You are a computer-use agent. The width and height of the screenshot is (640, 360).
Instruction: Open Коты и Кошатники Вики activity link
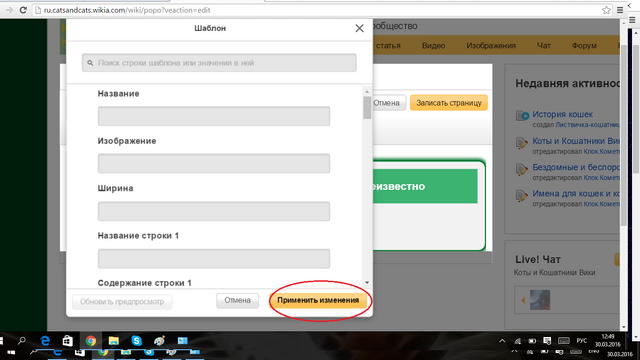point(576,141)
